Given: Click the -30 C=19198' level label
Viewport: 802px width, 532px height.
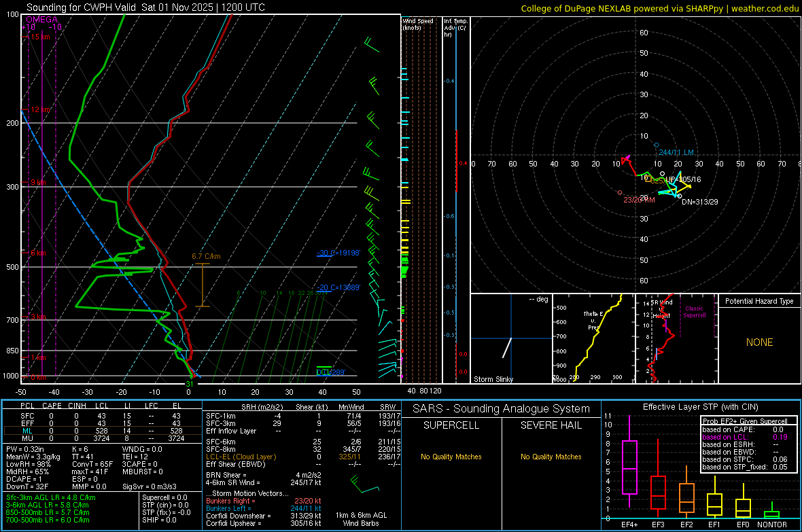Looking at the screenshot, I should 338,253.
